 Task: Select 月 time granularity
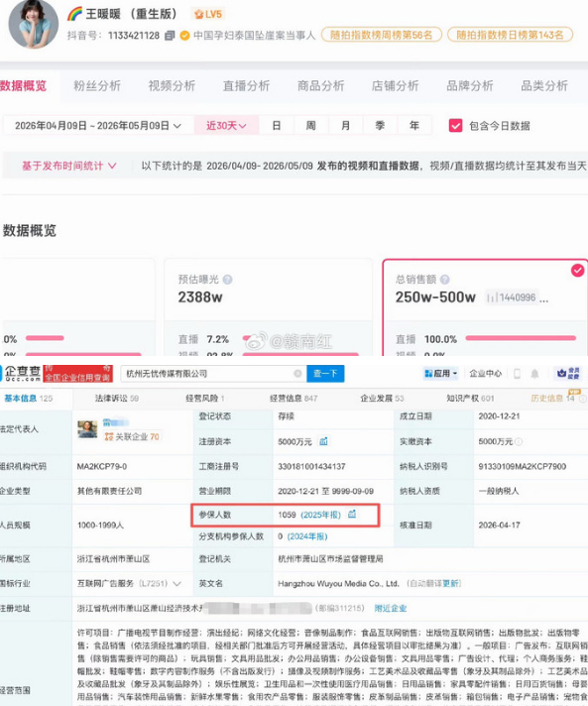click(x=345, y=126)
